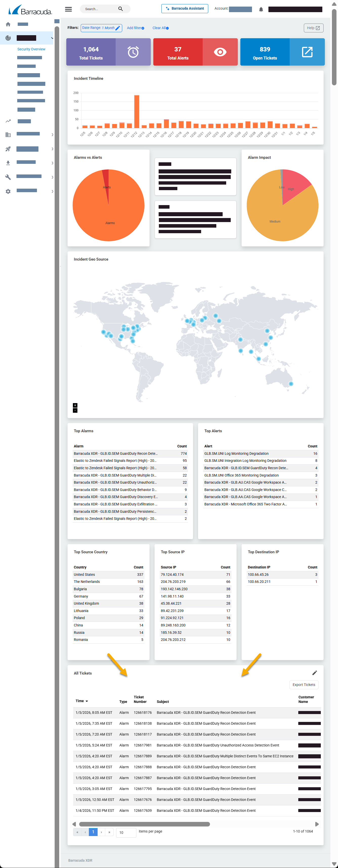Click the pencil edit icon in All Tickets

314,673
